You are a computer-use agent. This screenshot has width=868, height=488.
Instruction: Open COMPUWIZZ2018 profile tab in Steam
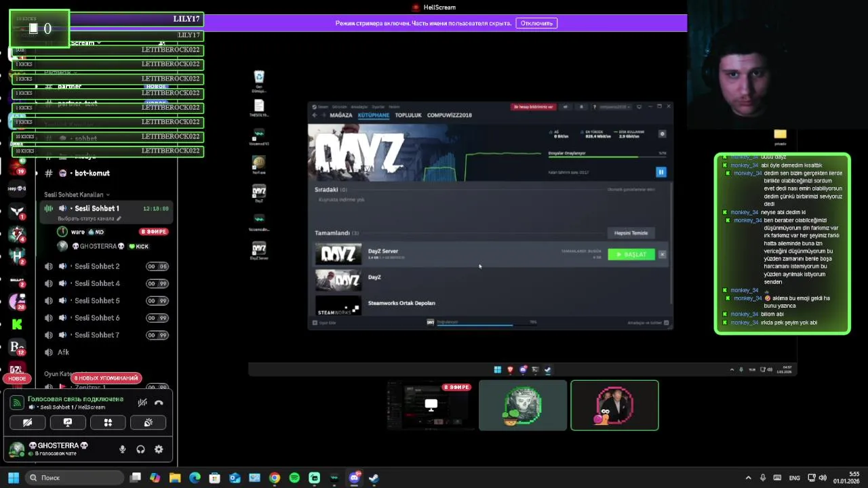click(450, 115)
